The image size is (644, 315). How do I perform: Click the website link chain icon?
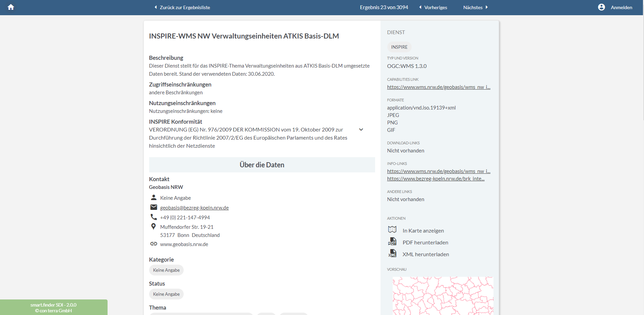(x=154, y=244)
